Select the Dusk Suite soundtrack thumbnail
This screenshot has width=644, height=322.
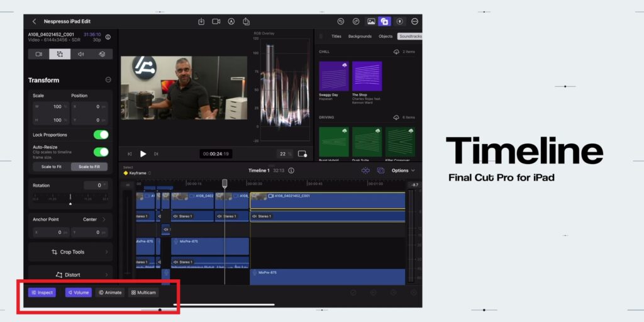[x=367, y=142]
